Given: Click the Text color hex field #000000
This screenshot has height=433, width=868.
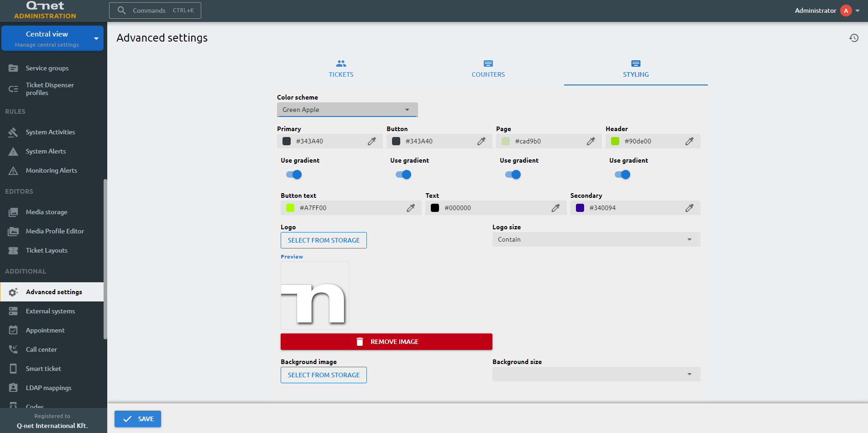Looking at the screenshot, I should tap(496, 208).
